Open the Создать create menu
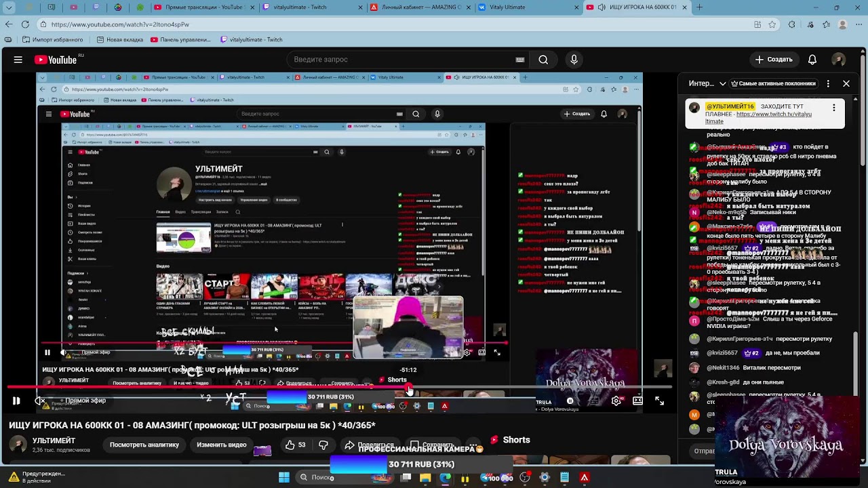This screenshot has width=868, height=488. (x=774, y=60)
